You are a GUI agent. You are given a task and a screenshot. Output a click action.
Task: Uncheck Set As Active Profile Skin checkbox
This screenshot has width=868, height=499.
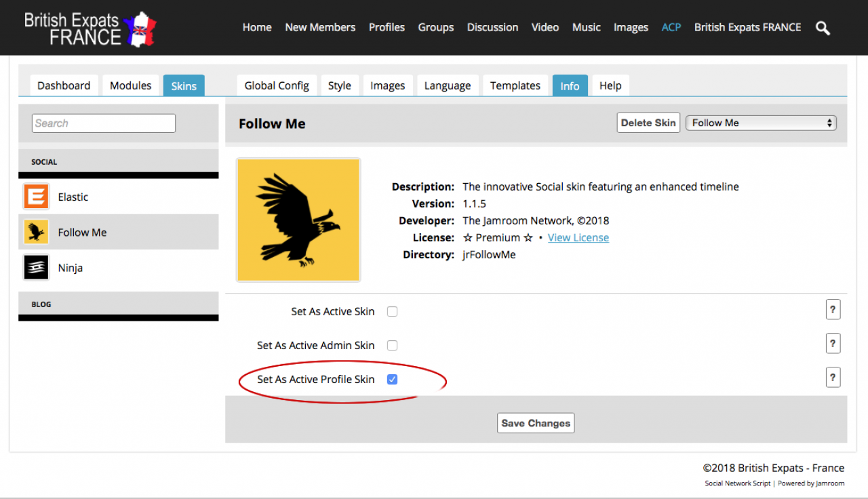pos(392,380)
